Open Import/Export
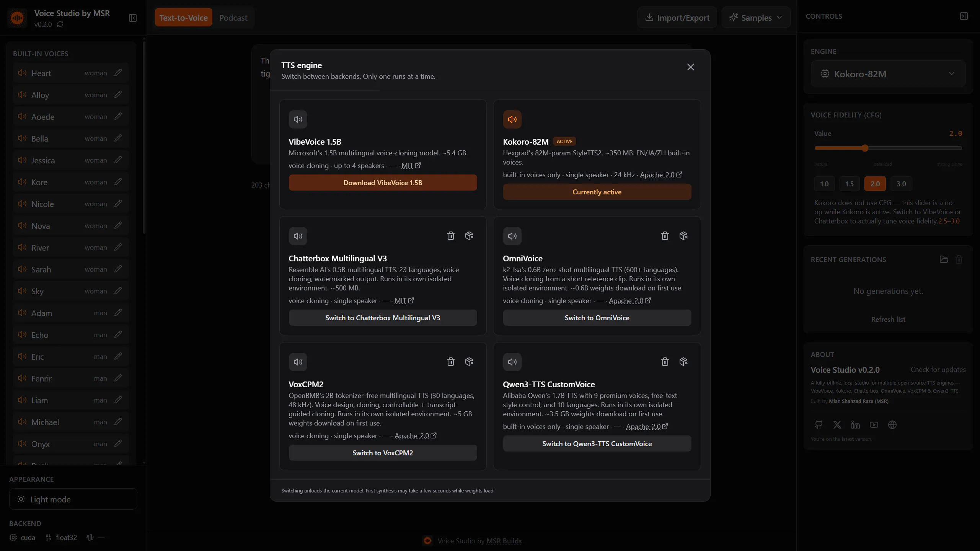The width and height of the screenshot is (980, 551). coord(677,18)
